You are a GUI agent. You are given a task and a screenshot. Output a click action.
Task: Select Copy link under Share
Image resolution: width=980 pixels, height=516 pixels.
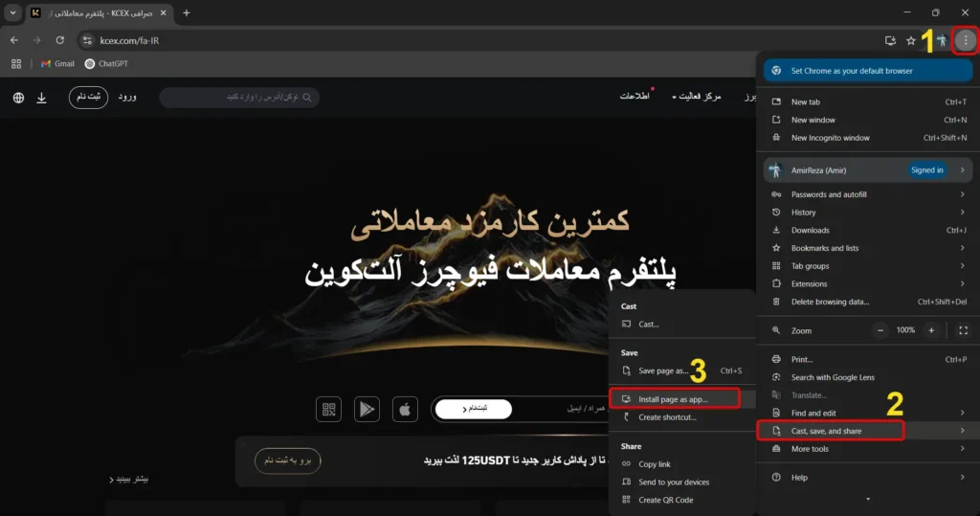tap(681, 464)
